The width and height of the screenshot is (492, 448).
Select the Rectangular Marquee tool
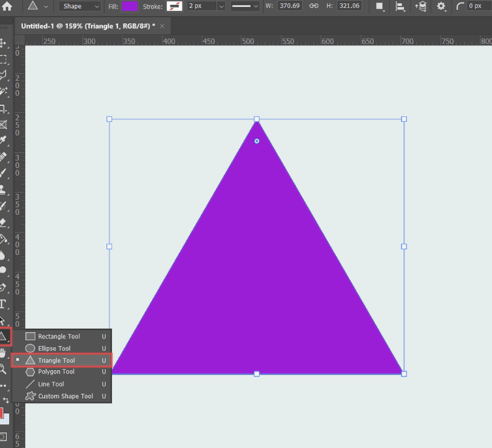3,60
